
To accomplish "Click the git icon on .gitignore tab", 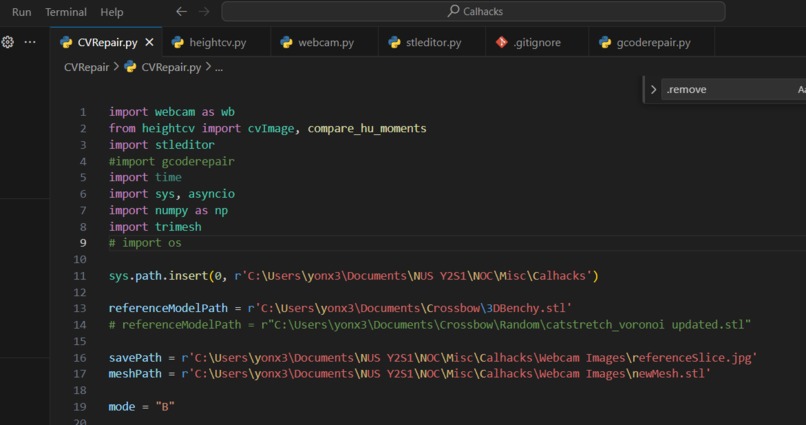I will pyautogui.click(x=502, y=42).
